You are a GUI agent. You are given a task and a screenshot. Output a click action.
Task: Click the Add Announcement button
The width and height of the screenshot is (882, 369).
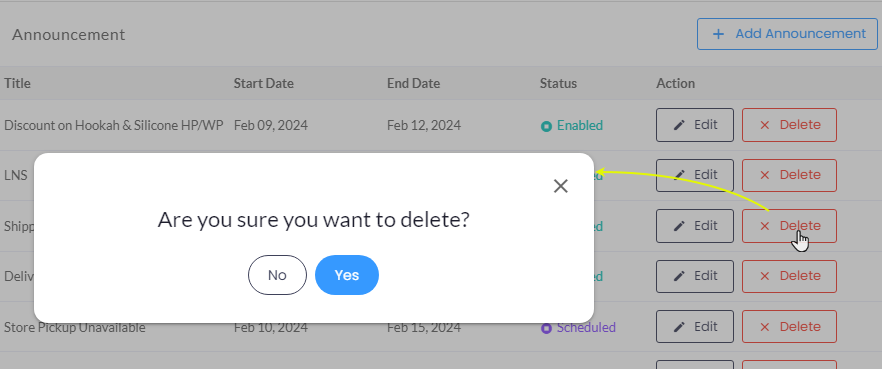pos(787,34)
